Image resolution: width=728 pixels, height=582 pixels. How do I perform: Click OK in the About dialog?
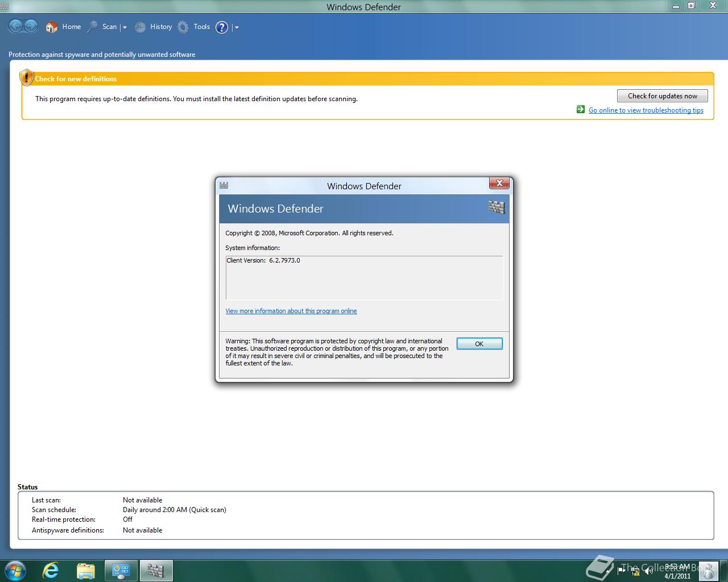pyautogui.click(x=479, y=344)
